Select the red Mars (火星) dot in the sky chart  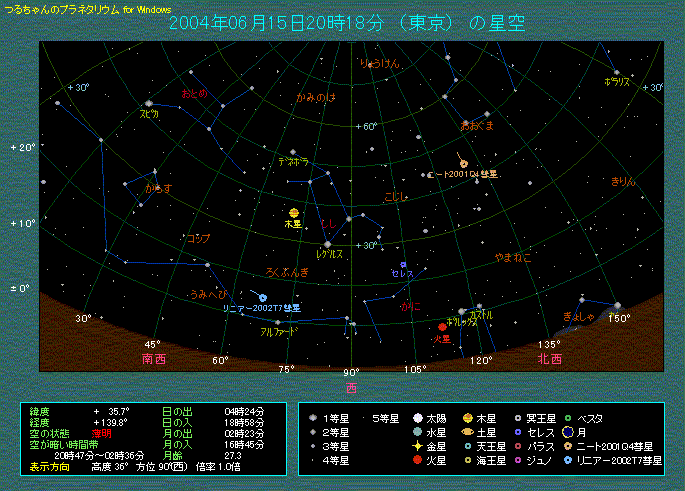coord(442,327)
